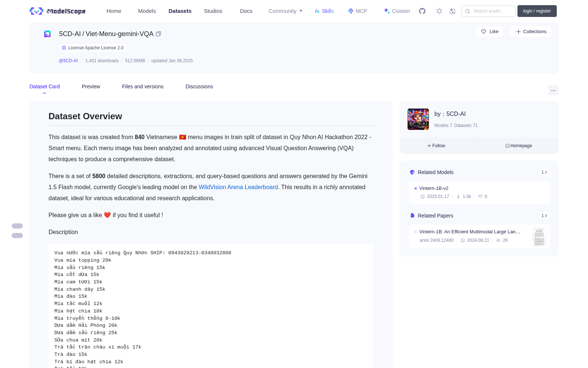Click '512.56MB' size text
Screen dimensions: 588x368
tap(135, 61)
